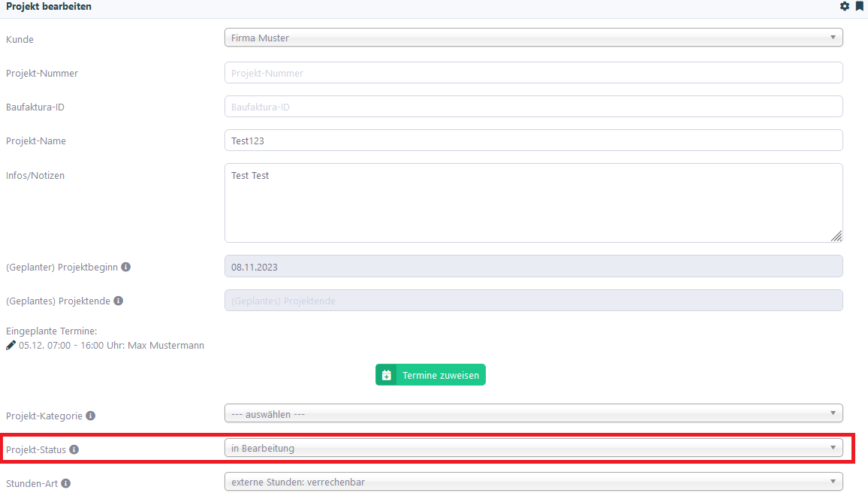
Task: Click the Projekt-Name field containing Test123
Action: [534, 141]
